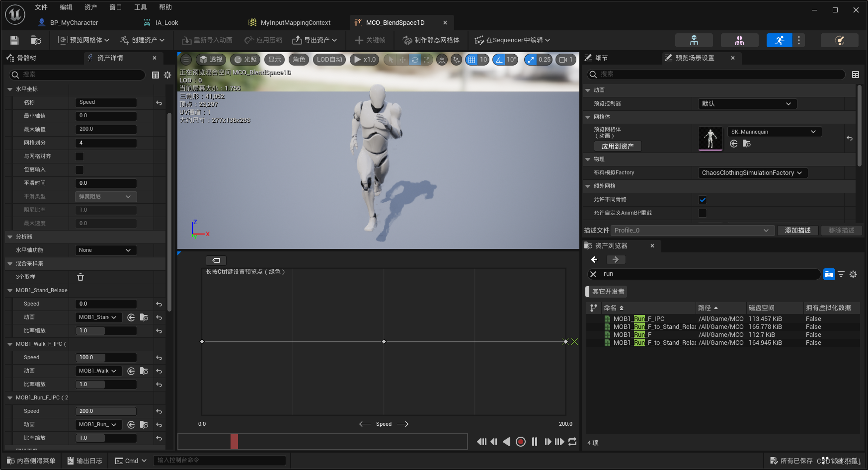The height and width of the screenshot is (470, 868).
Task: Open the preview mesh (预览网格体) dropdown
Action: pyautogui.click(x=83, y=40)
